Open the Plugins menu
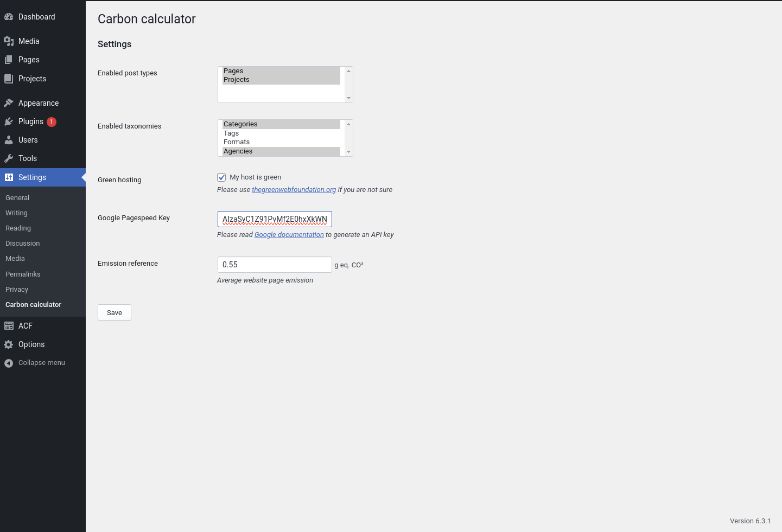 (x=43, y=121)
